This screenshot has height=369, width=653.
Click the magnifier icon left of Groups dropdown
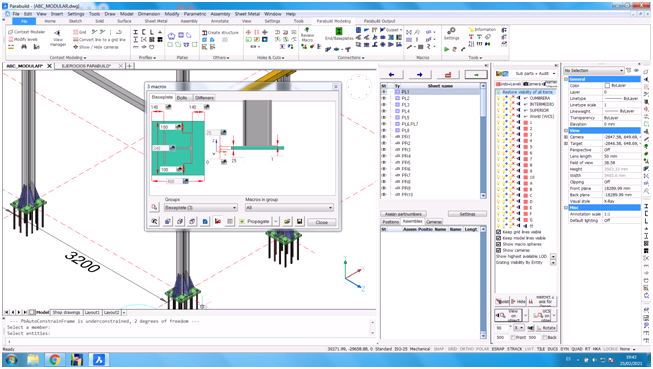pyautogui.click(x=155, y=207)
